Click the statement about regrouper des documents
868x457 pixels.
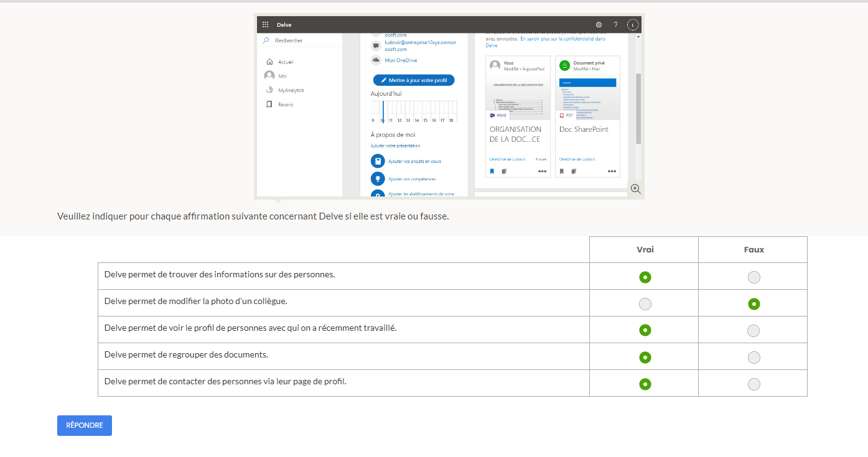coord(186,354)
